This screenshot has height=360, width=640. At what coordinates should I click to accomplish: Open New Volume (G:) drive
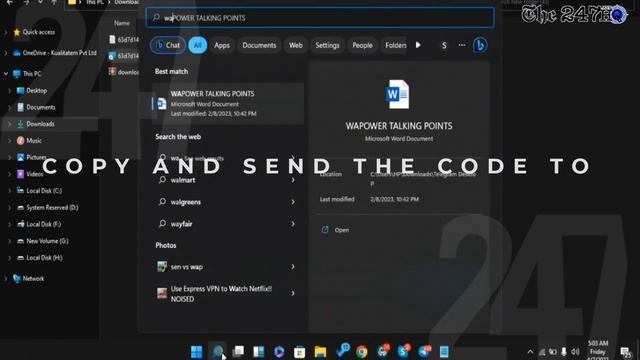(47, 241)
